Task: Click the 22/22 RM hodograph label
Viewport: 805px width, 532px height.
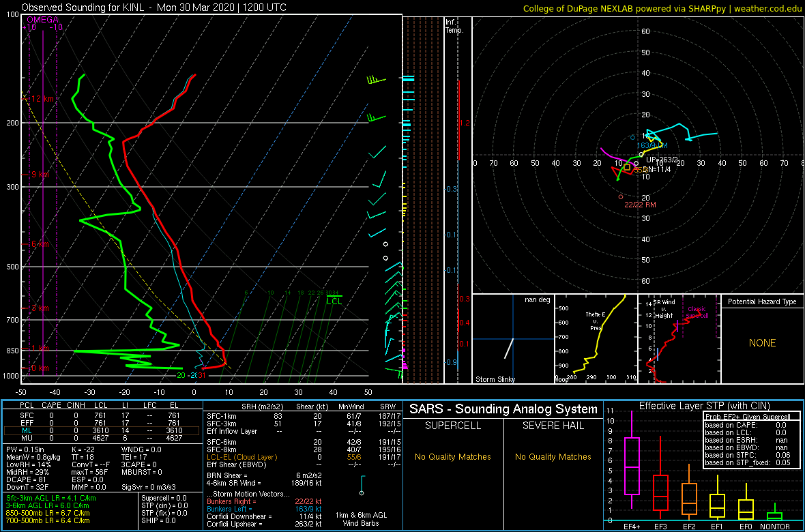Action: [x=640, y=205]
